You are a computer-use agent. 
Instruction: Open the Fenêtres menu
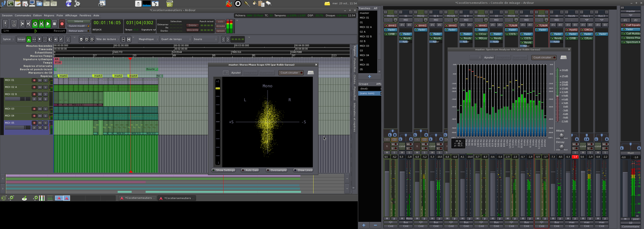(x=85, y=15)
